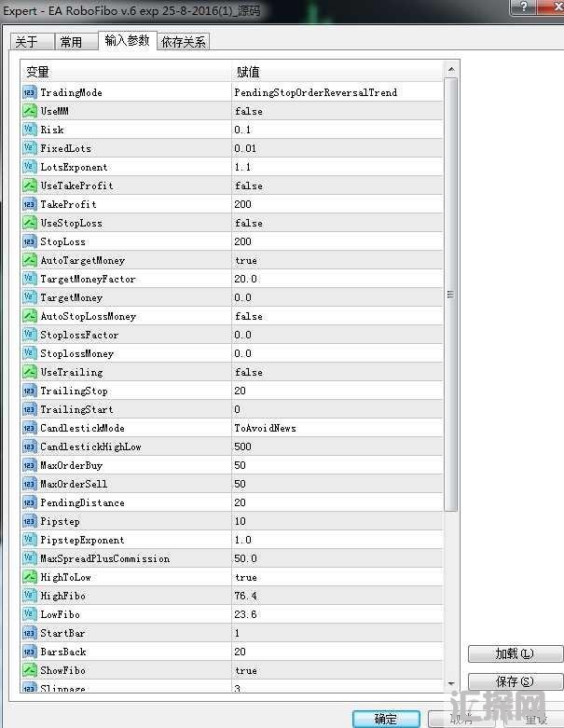This screenshot has height=728, width=564.
Task: Click the icon beside TargetMoneyFactor
Action: coord(29,279)
